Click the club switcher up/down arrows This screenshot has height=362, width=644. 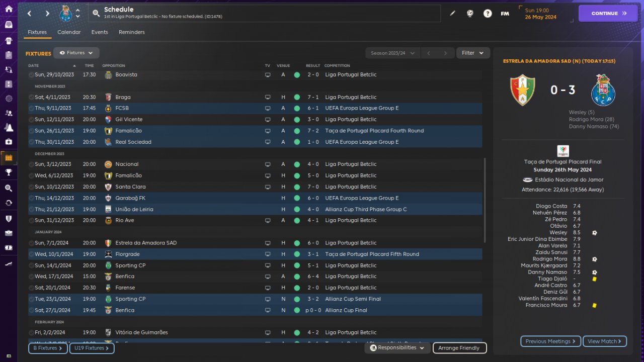tap(77, 14)
